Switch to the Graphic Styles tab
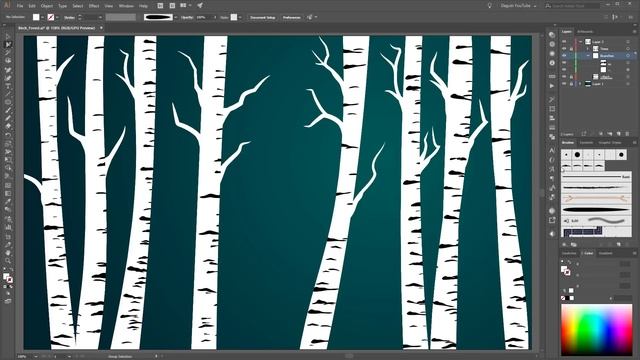640x360 pixels. click(610, 142)
